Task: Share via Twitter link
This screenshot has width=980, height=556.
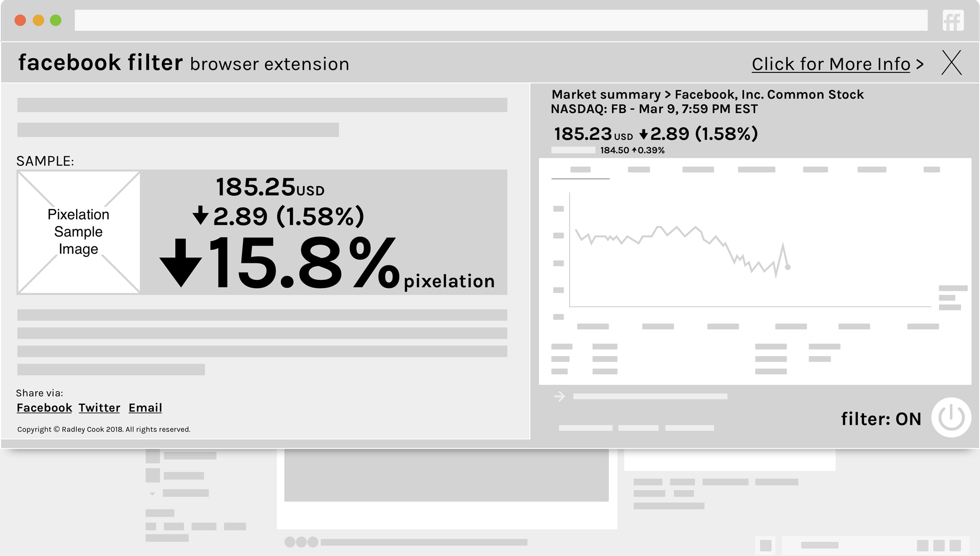Action: 99,408
